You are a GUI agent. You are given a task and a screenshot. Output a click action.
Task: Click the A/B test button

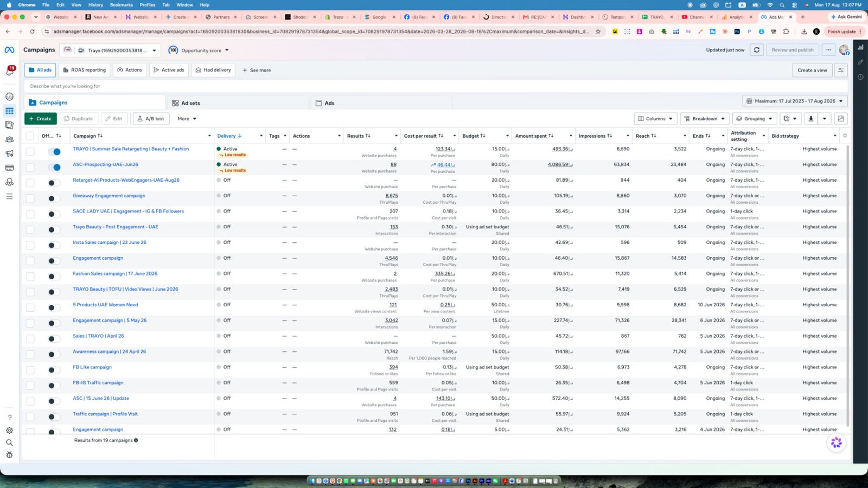151,119
